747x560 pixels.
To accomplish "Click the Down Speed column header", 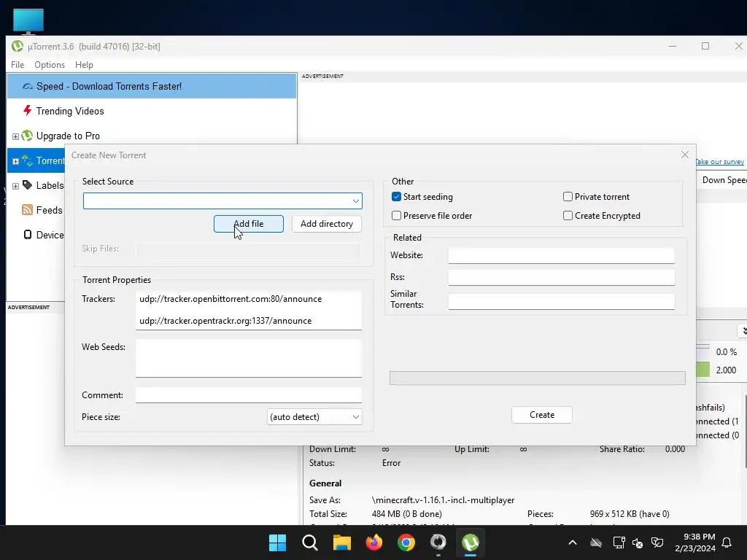I will (x=724, y=180).
